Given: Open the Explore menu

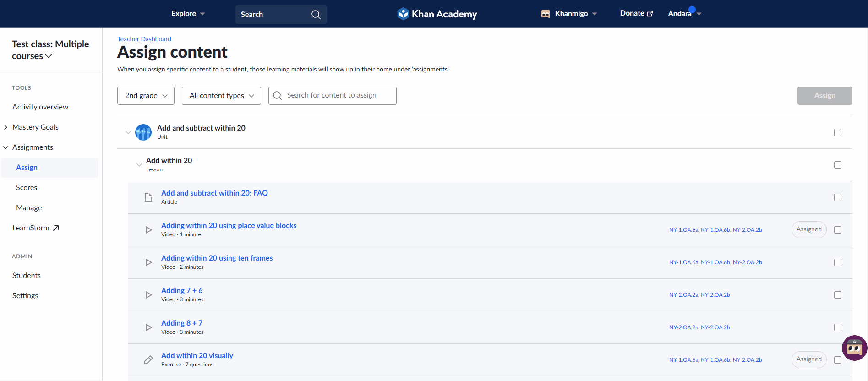Looking at the screenshot, I should (188, 14).
